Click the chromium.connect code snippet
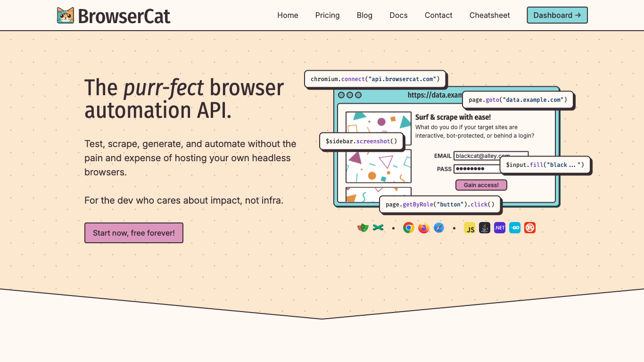Viewport: 644px width, 362px height. point(375,79)
